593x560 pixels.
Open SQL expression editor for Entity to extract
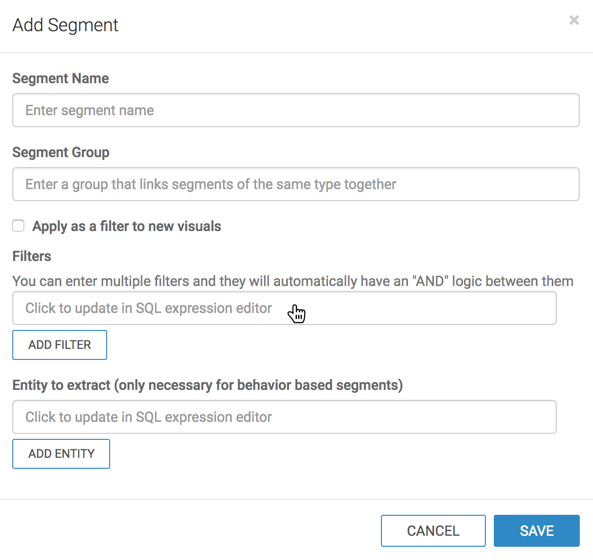click(x=284, y=417)
